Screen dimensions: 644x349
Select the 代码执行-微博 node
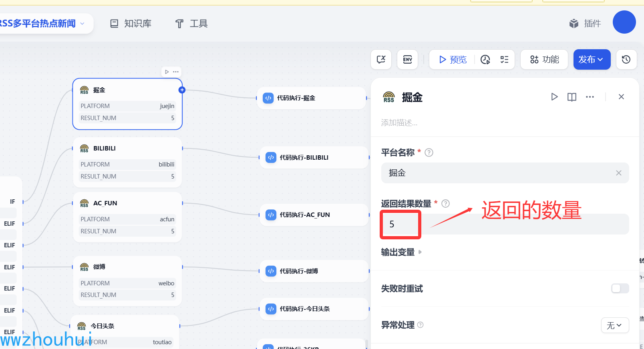pos(314,271)
